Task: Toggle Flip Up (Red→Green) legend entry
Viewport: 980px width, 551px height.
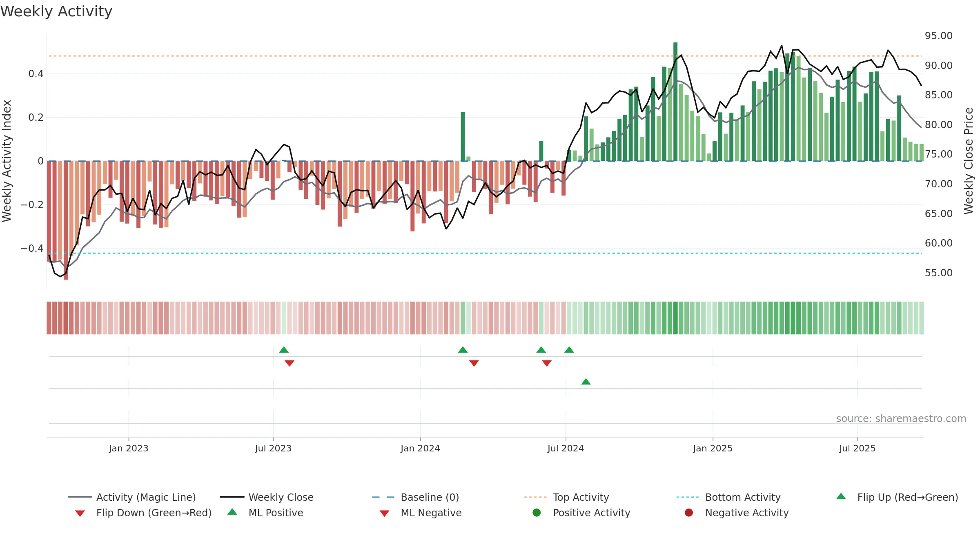Action: pyautogui.click(x=897, y=497)
